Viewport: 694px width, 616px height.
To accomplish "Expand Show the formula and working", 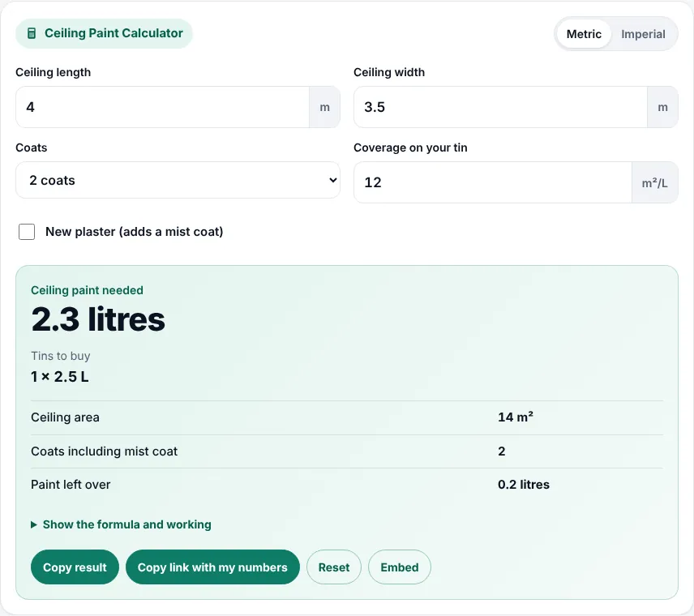I will (121, 524).
